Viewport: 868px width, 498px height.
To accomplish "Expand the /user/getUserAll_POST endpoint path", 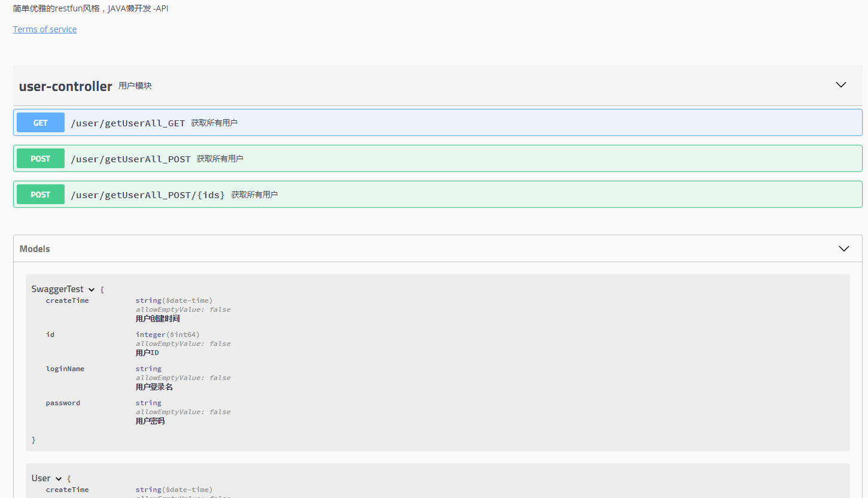I will pyautogui.click(x=131, y=159).
